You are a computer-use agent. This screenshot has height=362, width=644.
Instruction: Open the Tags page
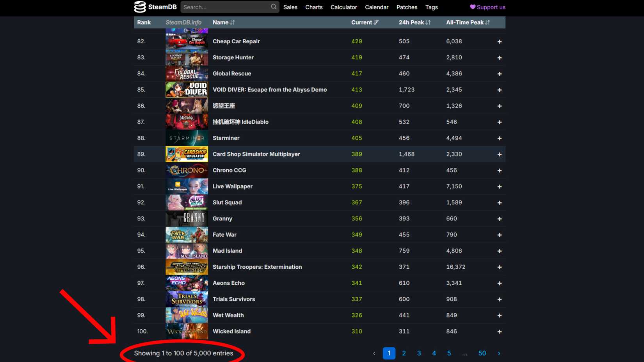tap(431, 7)
